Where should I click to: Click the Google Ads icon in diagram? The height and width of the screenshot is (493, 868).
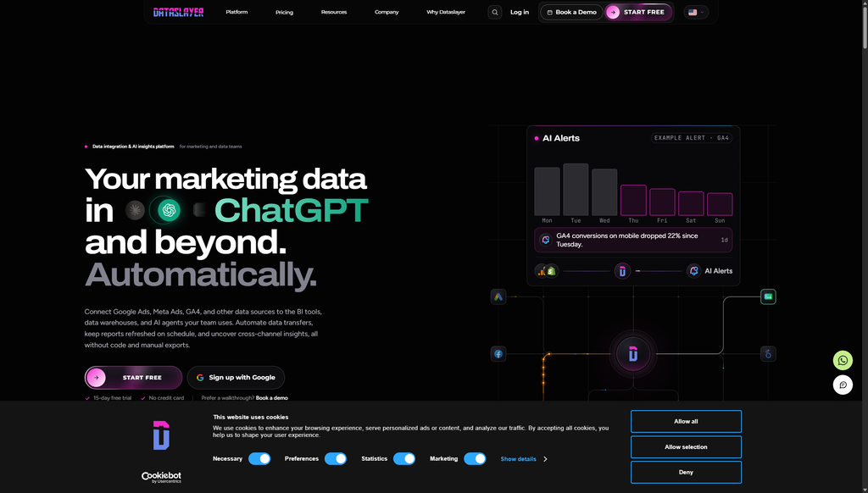click(498, 297)
